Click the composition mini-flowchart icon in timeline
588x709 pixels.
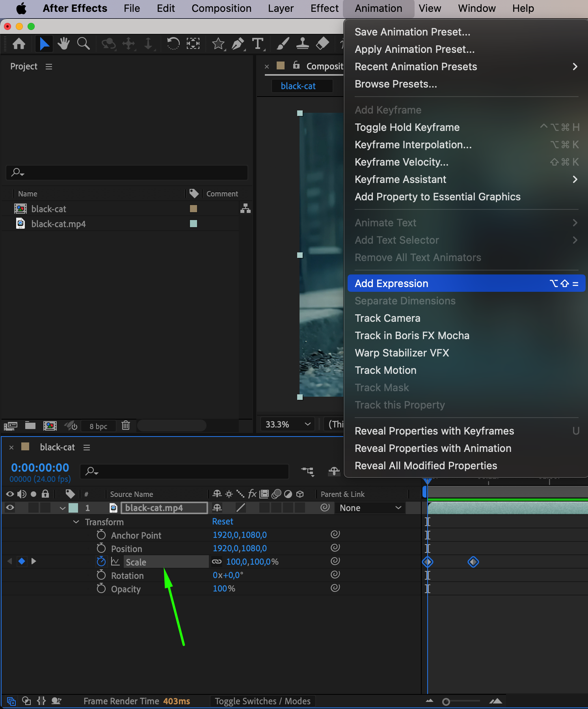tap(307, 471)
